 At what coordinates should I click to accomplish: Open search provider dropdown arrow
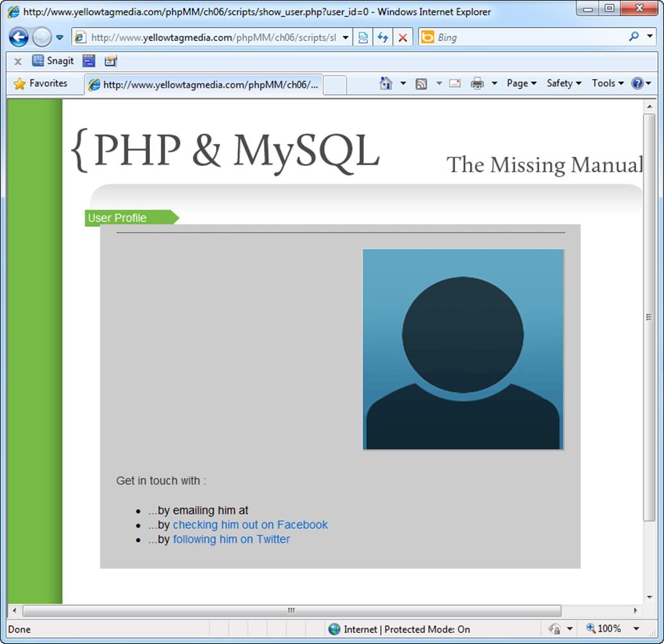[650, 37]
